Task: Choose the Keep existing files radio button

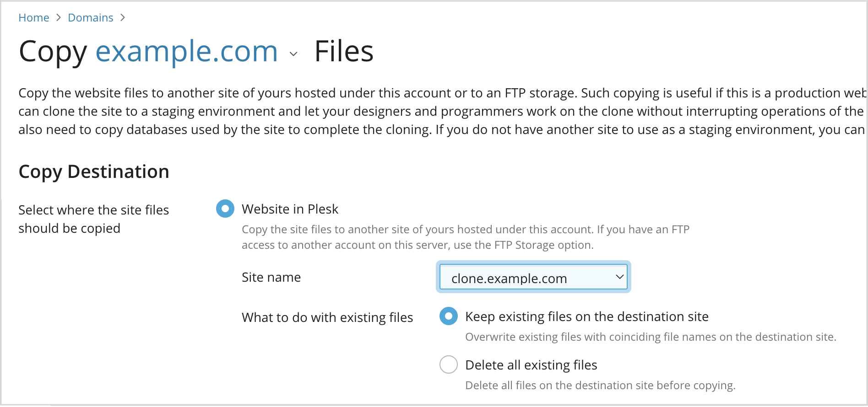Action: click(449, 316)
